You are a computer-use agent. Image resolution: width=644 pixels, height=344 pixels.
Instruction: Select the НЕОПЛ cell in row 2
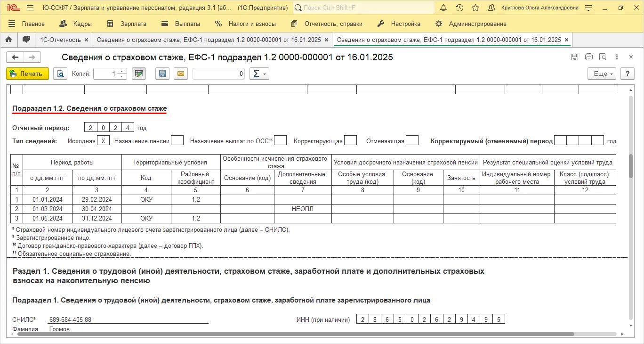click(303, 209)
